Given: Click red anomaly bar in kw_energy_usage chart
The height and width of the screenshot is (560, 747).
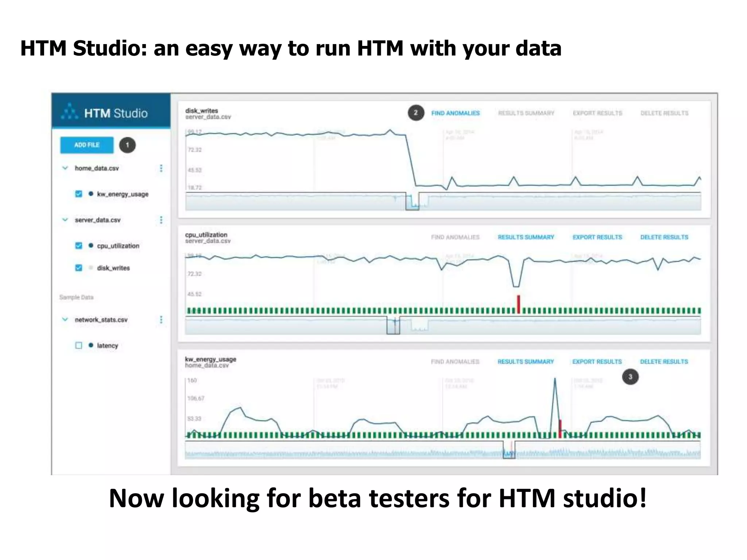Looking at the screenshot, I should 560,429.
